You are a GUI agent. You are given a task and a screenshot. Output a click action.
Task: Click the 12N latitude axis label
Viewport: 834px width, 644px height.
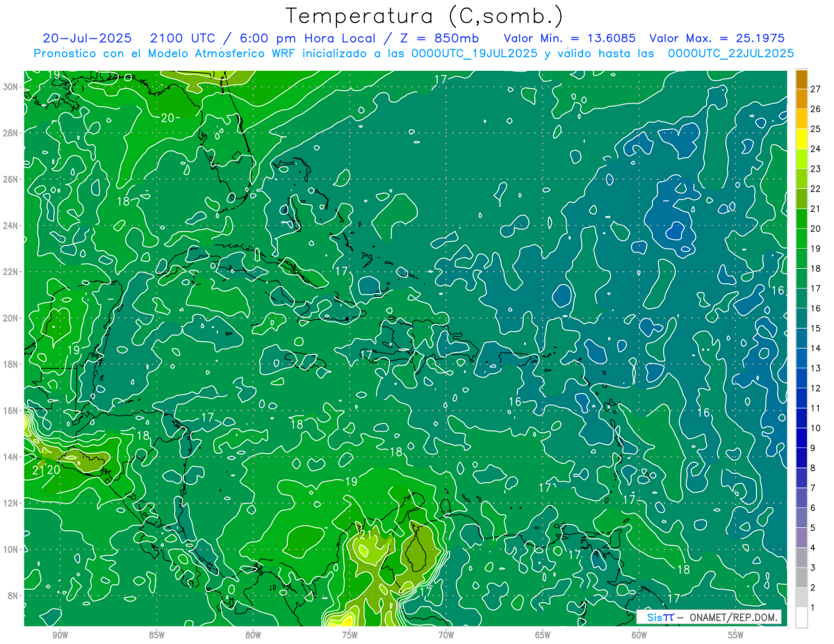(10, 503)
